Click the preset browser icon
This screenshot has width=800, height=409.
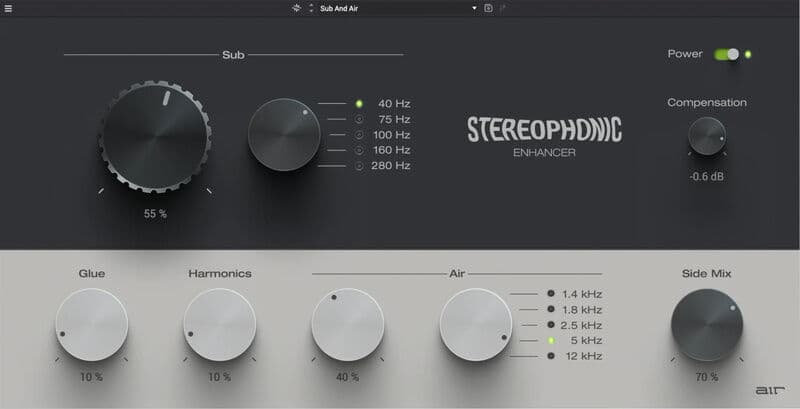tap(296, 8)
